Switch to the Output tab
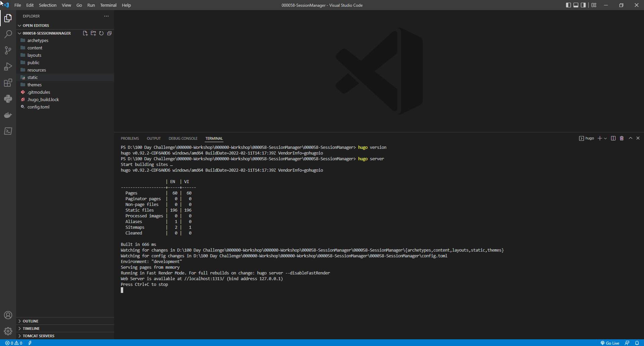This screenshot has height=346, width=644. coord(154,138)
